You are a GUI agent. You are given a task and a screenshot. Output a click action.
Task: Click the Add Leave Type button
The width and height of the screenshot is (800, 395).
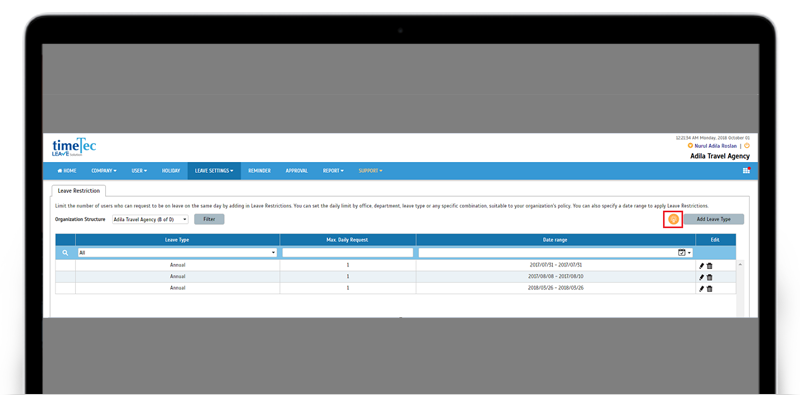pos(714,219)
